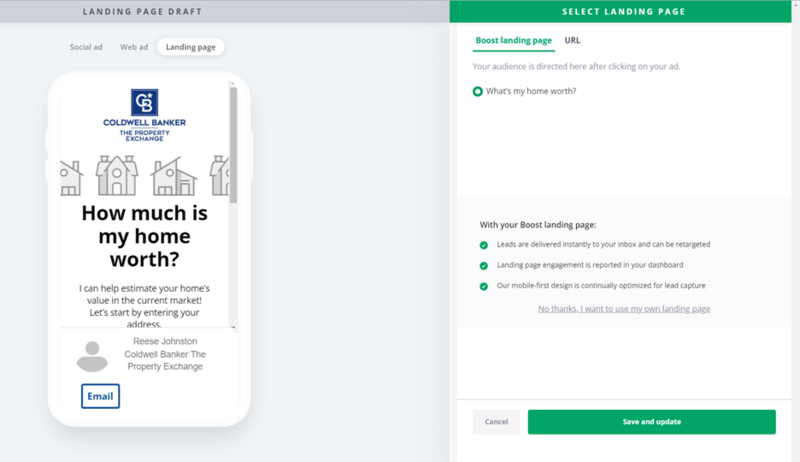Screen dimensions: 800x462
Task: Click the Coldwell Banker logo icon
Action: [x=144, y=102]
